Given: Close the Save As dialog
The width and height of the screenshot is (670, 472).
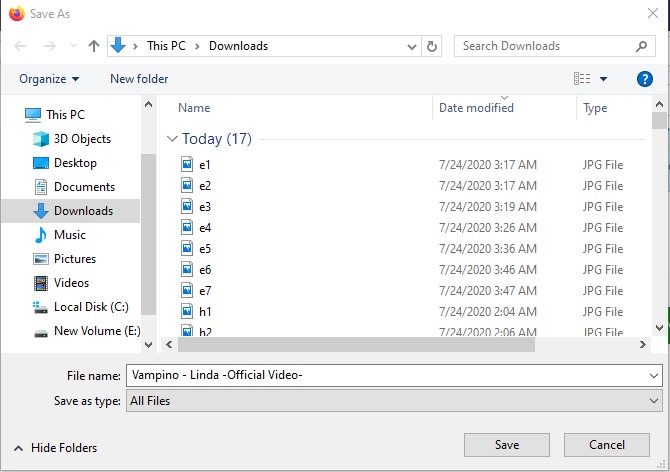Looking at the screenshot, I should 652,13.
